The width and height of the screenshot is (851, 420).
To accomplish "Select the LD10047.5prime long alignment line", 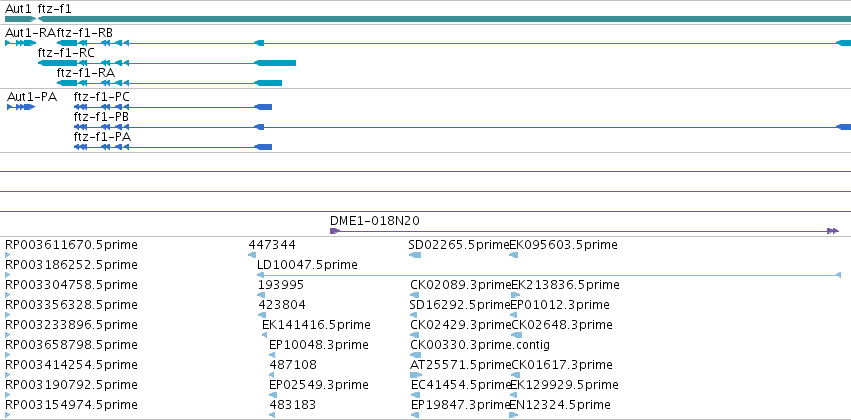I will pos(549,275).
